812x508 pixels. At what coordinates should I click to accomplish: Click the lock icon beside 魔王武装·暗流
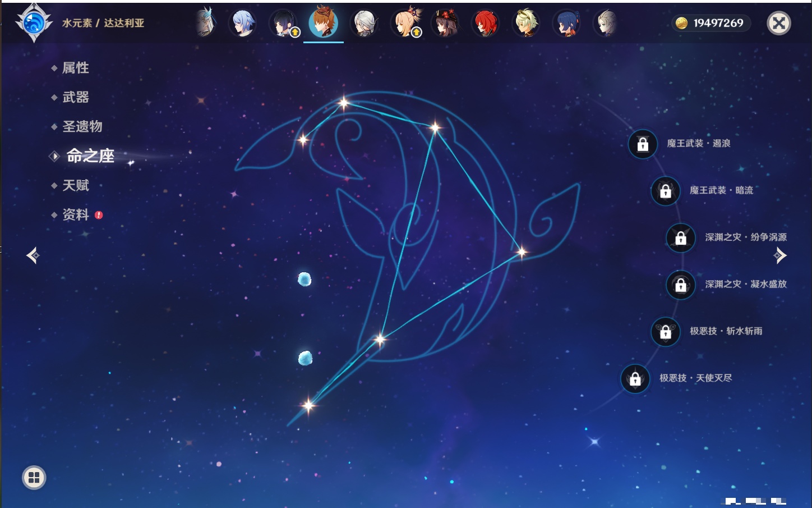[666, 191]
